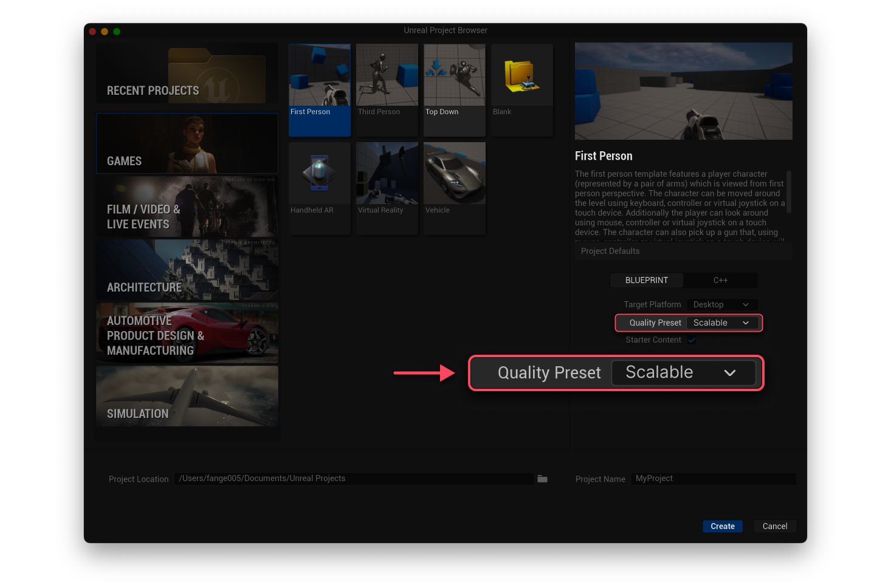
Task: Switch to the Architecture category
Action: click(x=187, y=270)
